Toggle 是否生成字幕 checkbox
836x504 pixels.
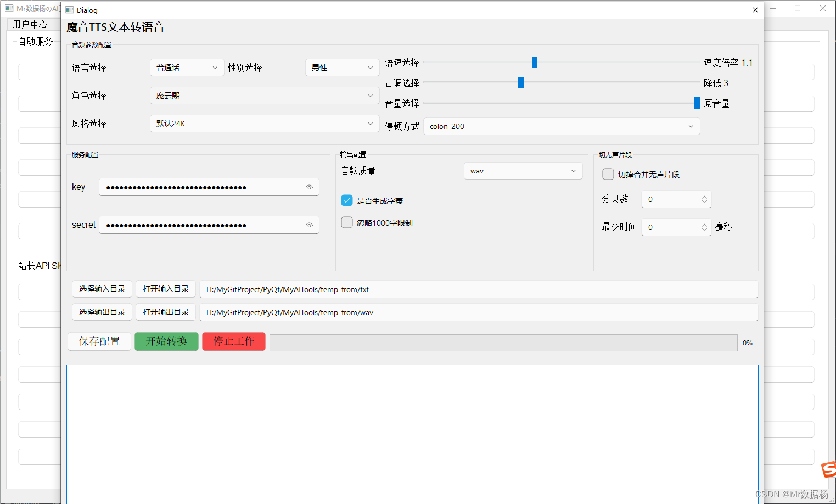click(x=347, y=200)
